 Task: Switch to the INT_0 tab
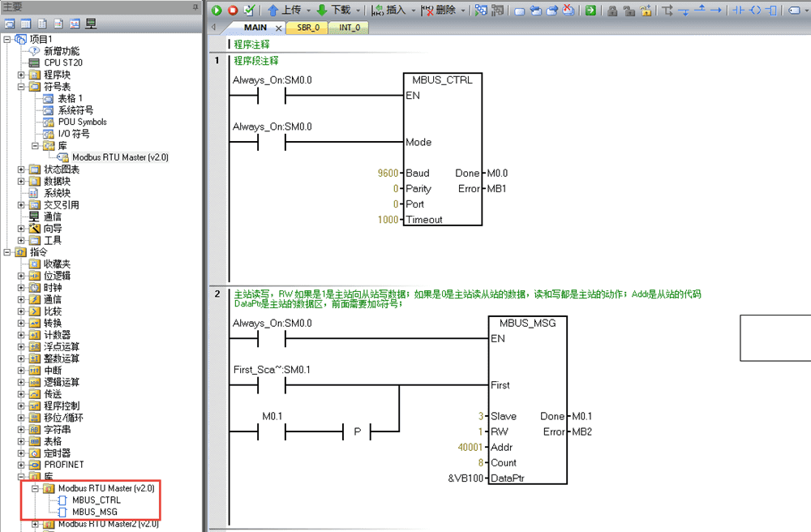[350, 28]
